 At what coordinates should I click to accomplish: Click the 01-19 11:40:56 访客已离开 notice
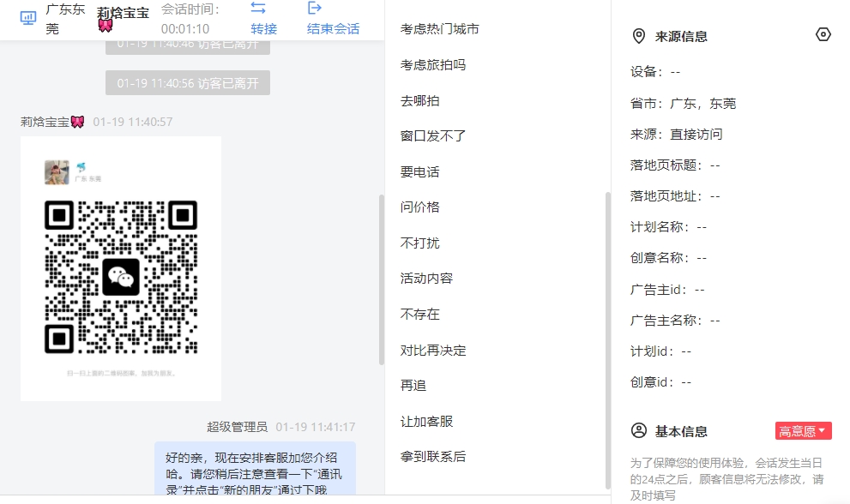(x=188, y=83)
